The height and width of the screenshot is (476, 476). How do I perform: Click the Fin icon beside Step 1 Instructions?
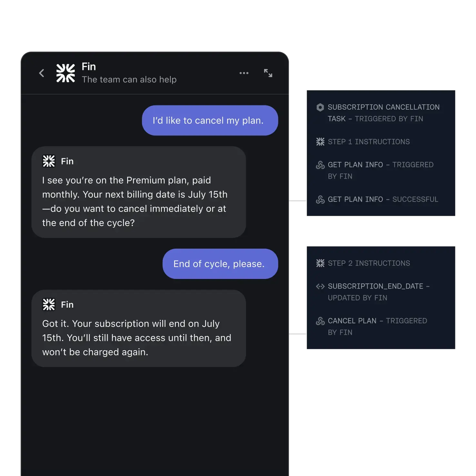point(320,141)
